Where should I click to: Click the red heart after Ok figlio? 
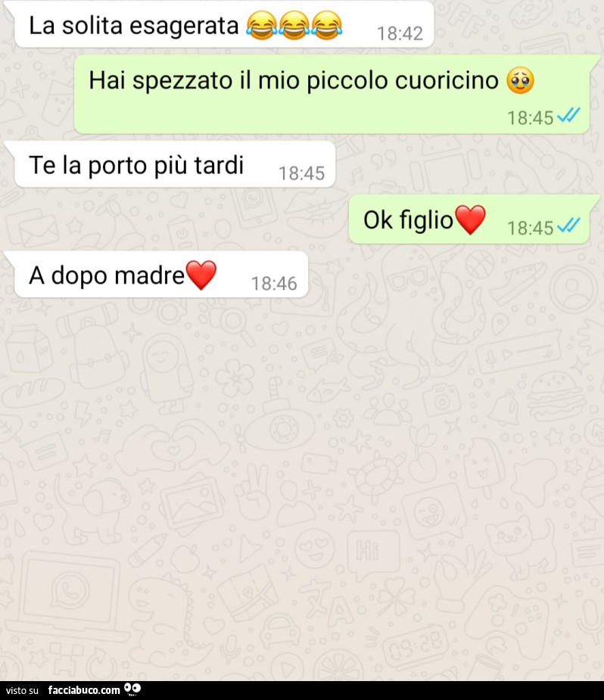pyautogui.click(x=469, y=220)
